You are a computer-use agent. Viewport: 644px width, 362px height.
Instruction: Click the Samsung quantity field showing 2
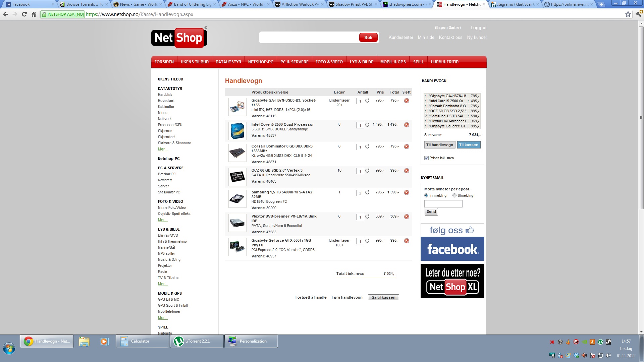[x=360, y=193]
